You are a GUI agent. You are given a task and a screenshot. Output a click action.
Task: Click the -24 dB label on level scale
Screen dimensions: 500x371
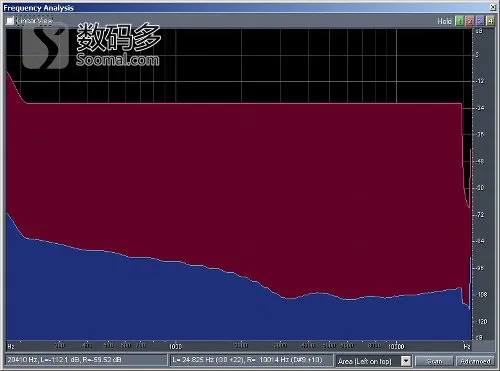(x=480, y=108)
